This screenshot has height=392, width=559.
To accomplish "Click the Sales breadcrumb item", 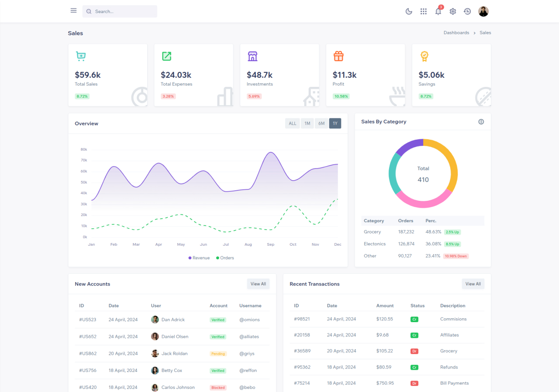I will pyautogui.click(x=485, y=33).
